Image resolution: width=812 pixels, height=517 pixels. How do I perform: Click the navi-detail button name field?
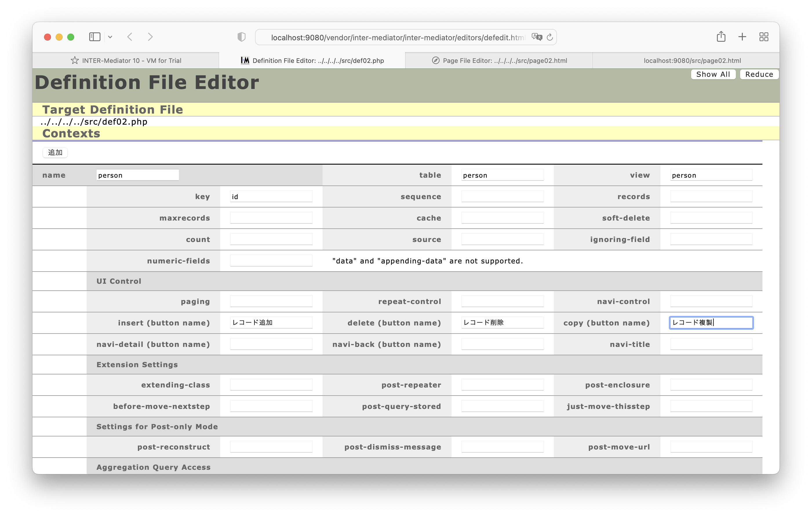pos(271,344)
